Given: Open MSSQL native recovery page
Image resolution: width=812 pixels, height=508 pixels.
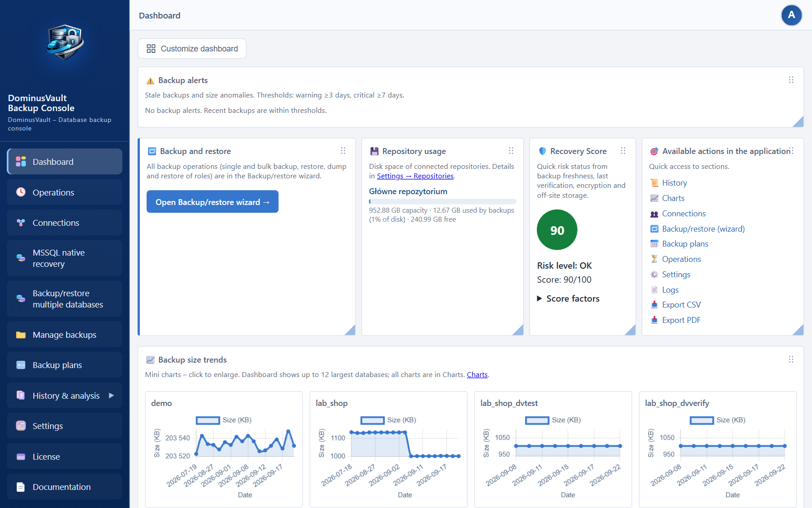Looking at the screenshot, I should point(65,258).
